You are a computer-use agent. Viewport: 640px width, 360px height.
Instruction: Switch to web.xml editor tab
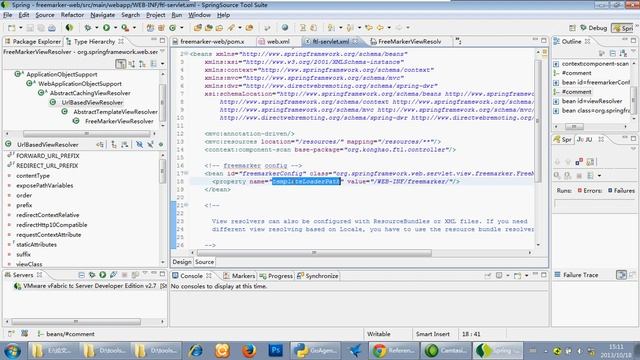pos(274,42)
